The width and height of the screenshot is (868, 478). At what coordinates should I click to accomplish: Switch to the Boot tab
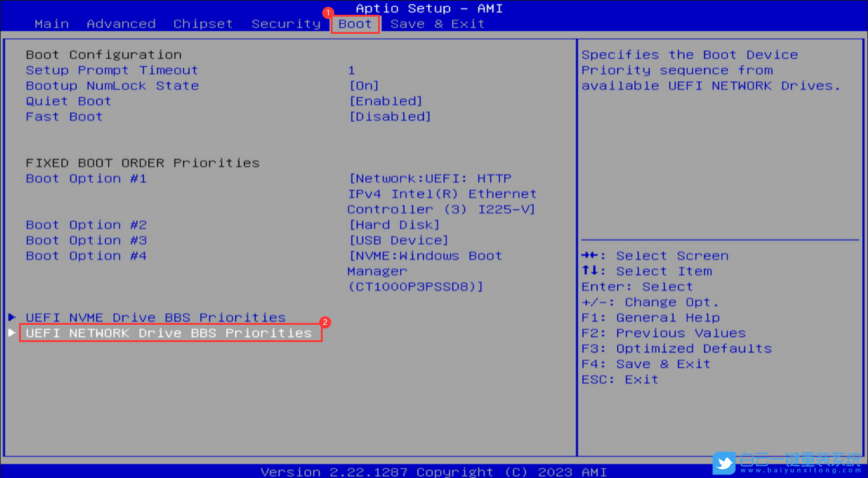tap(355, 23)
